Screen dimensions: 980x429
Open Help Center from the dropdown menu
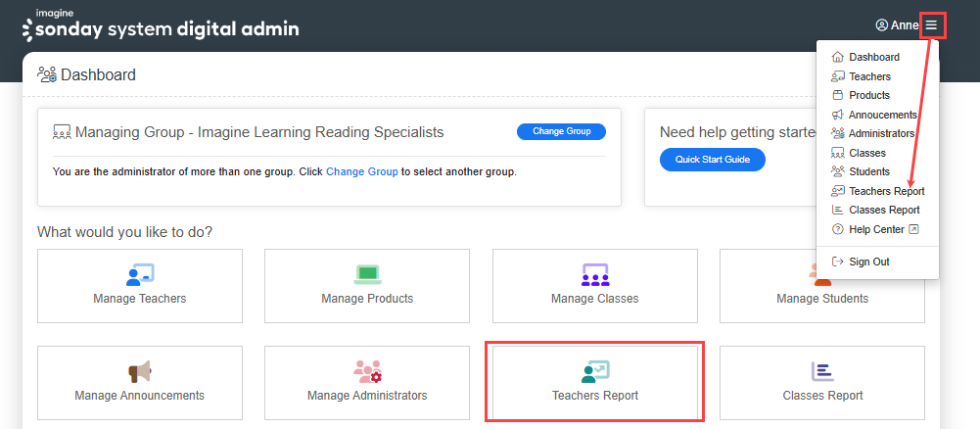coord(877,229)
